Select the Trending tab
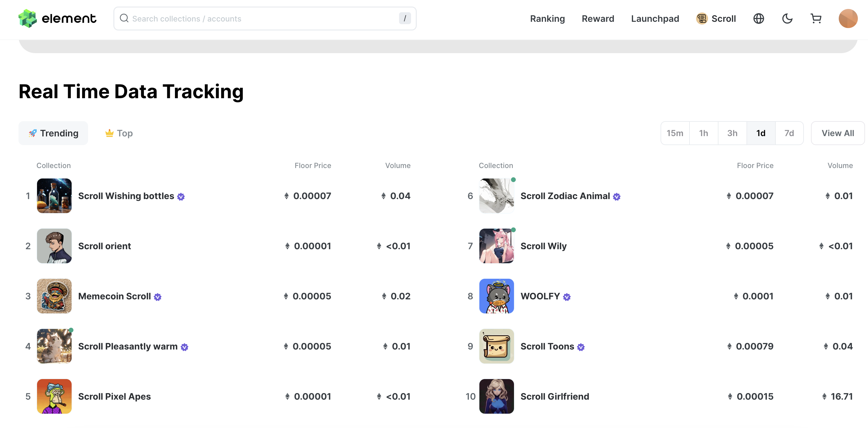 point(53,133)
